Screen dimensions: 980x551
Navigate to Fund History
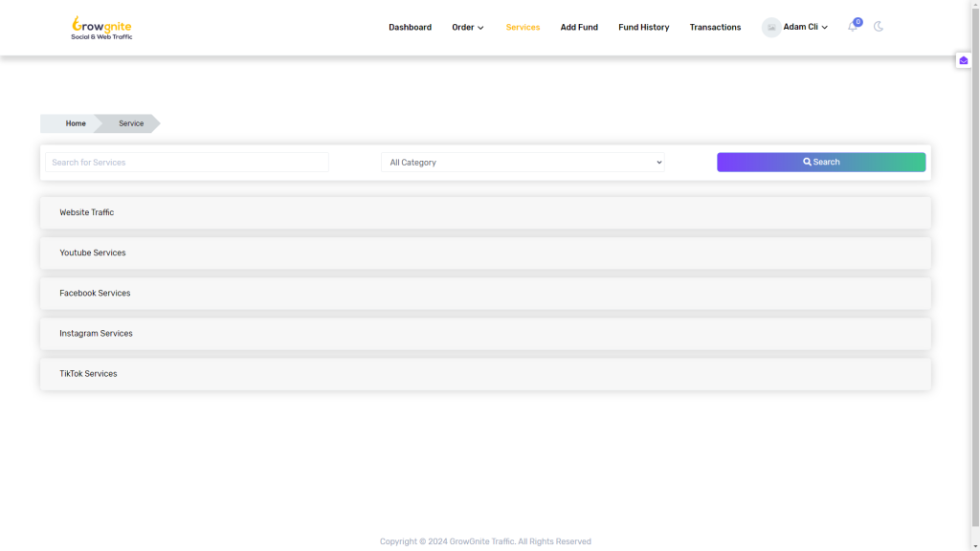pyautogui.click(x=643, y=28)
